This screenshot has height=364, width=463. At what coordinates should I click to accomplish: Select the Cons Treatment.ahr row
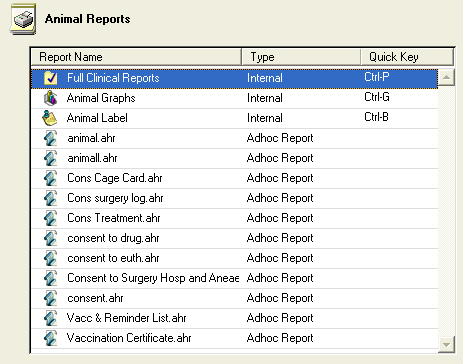[x=234, y=218]
